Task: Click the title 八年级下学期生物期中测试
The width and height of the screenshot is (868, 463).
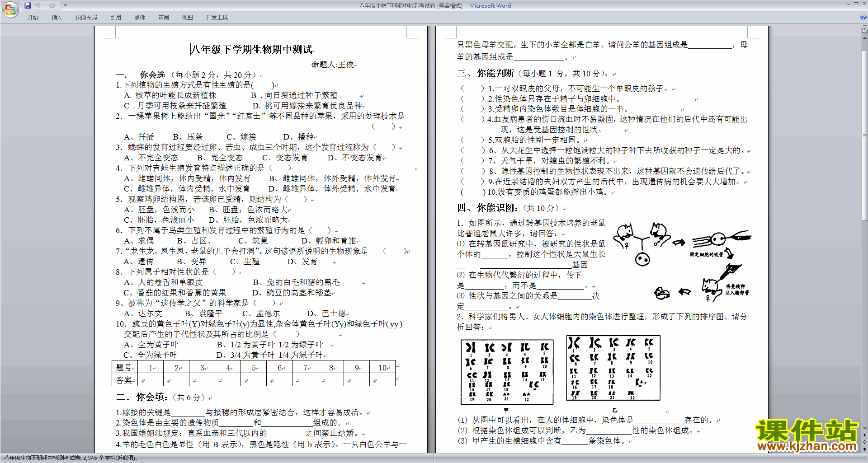Action: point(252,49)
